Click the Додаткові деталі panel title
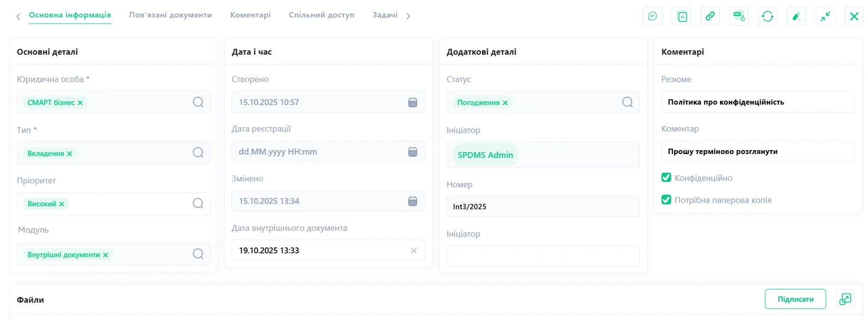Image resolution: width=868 pixels, height=320 pixels. tap(481, 52)
